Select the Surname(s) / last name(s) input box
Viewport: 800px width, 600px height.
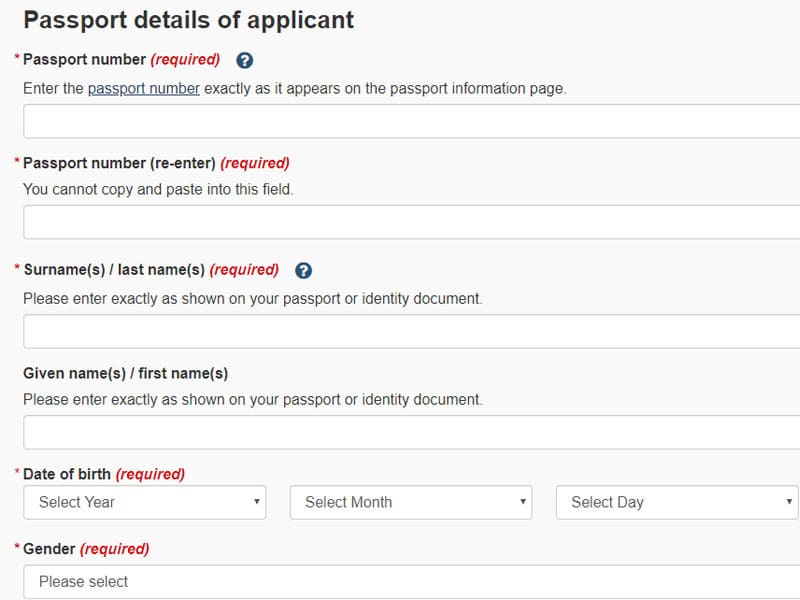pyautogui.click(x=411, y=331)
